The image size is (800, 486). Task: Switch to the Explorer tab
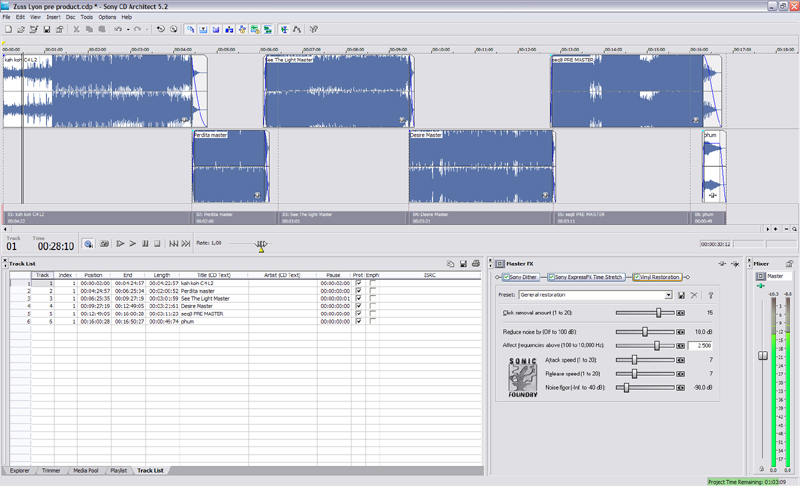point(19,471)
